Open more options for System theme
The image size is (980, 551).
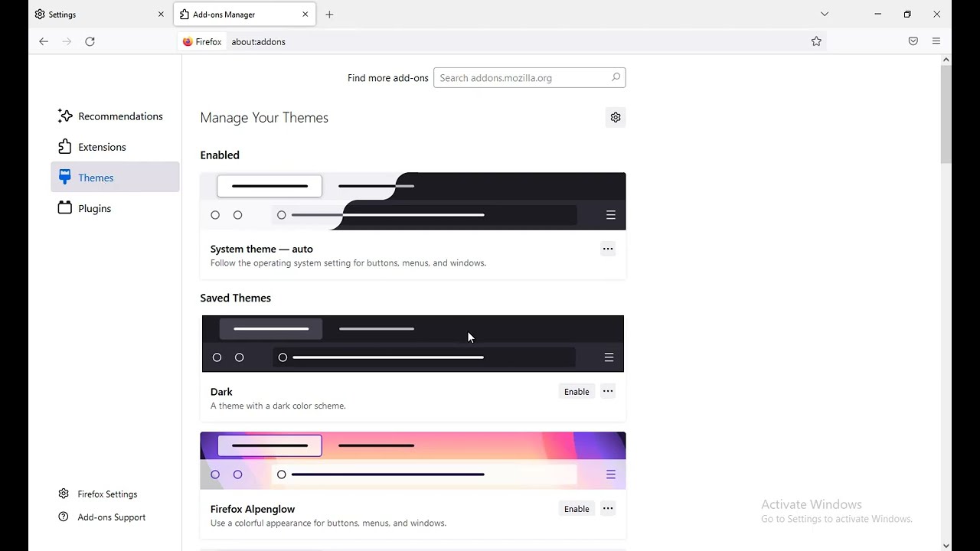click(x=608, y=249)
